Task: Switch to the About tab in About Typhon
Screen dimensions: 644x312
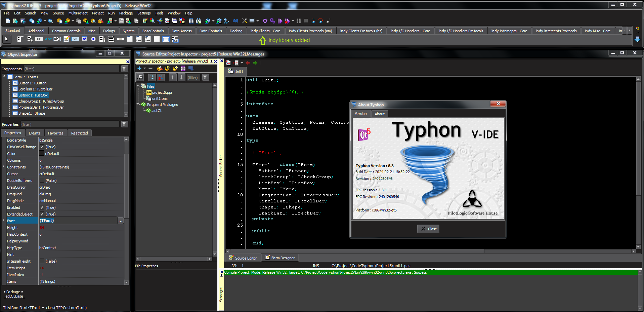Action: [x=379, y=114]
